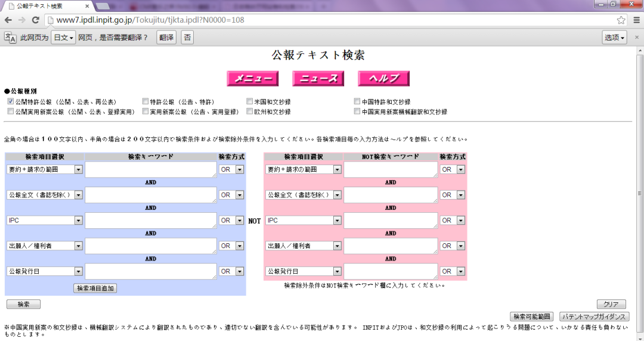The image size is (644, 341).
Task: Open blue panel 公報全文(書誌を除く) dropdown
Action: (x=44, y=195)
